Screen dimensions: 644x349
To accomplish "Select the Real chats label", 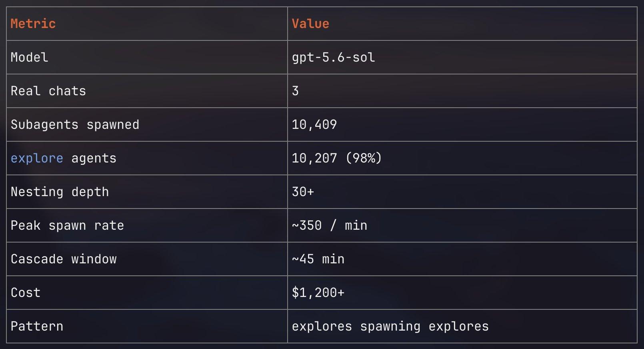I will 48,91.
